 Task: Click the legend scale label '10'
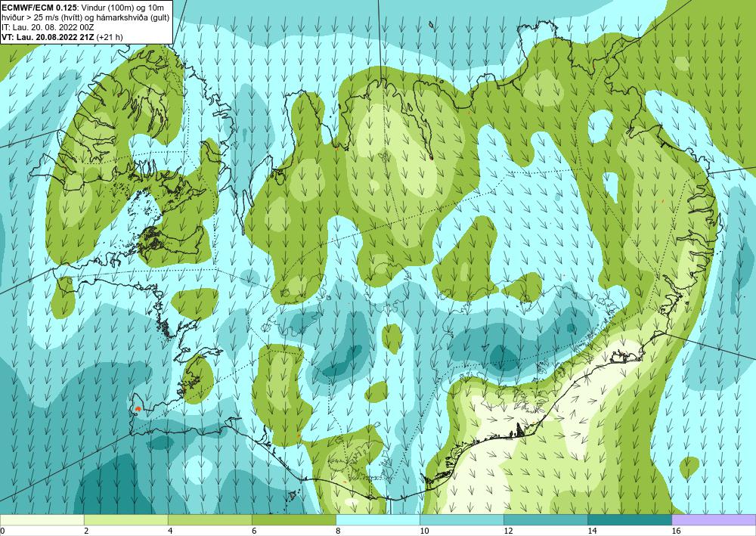click(x=423, y=531)
